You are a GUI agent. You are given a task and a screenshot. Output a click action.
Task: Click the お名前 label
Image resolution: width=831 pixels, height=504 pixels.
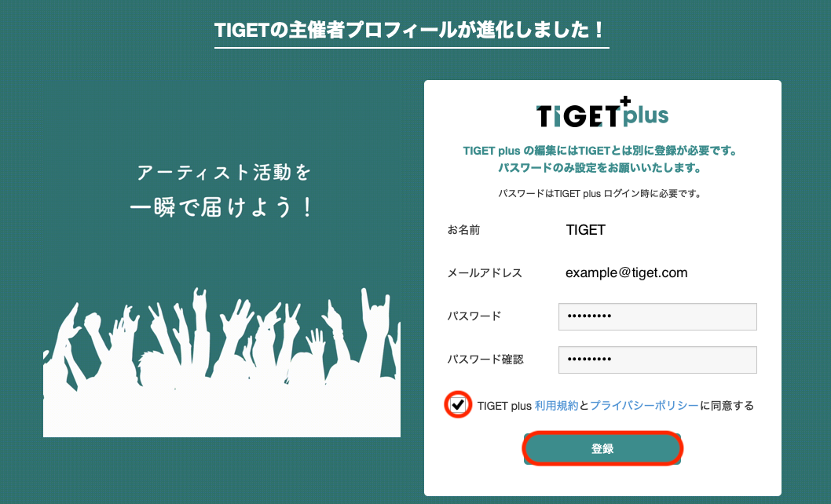[x=463, y=230]
